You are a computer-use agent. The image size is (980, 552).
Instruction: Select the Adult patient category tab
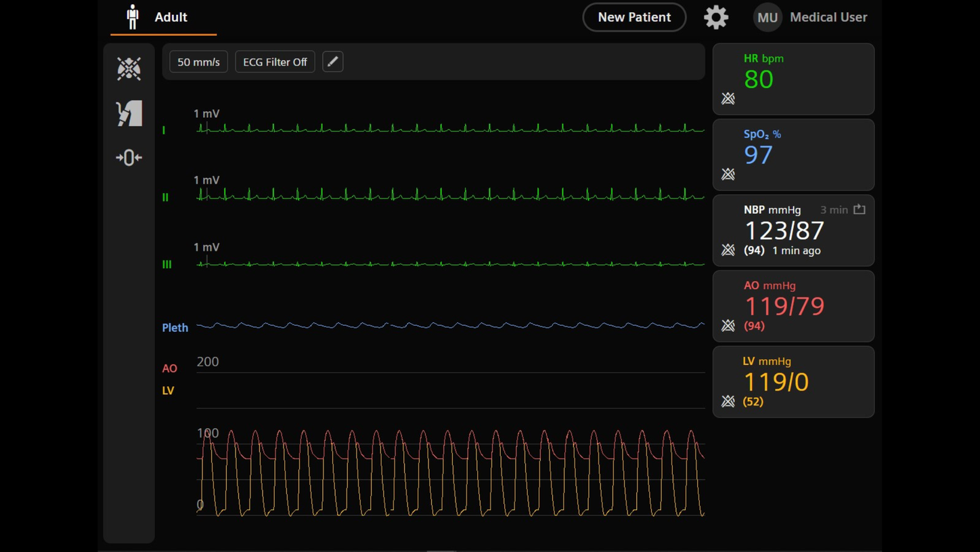tap(164, 18)
